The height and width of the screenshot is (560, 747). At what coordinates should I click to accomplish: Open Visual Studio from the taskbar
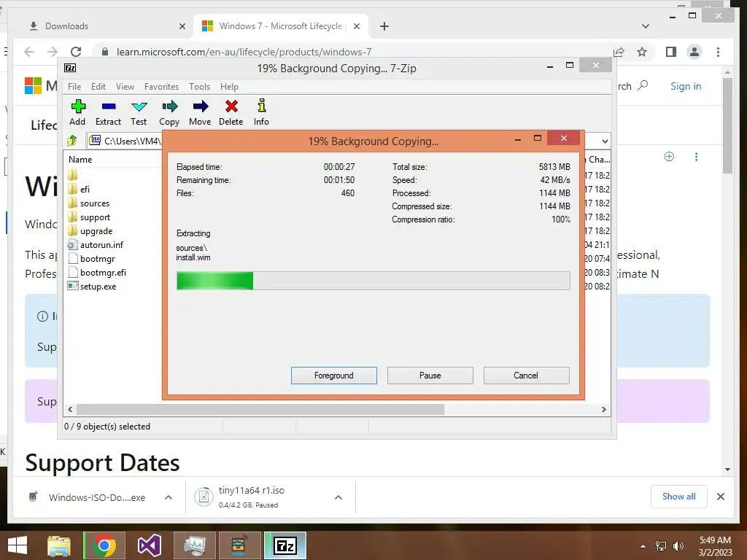(150, 545)
